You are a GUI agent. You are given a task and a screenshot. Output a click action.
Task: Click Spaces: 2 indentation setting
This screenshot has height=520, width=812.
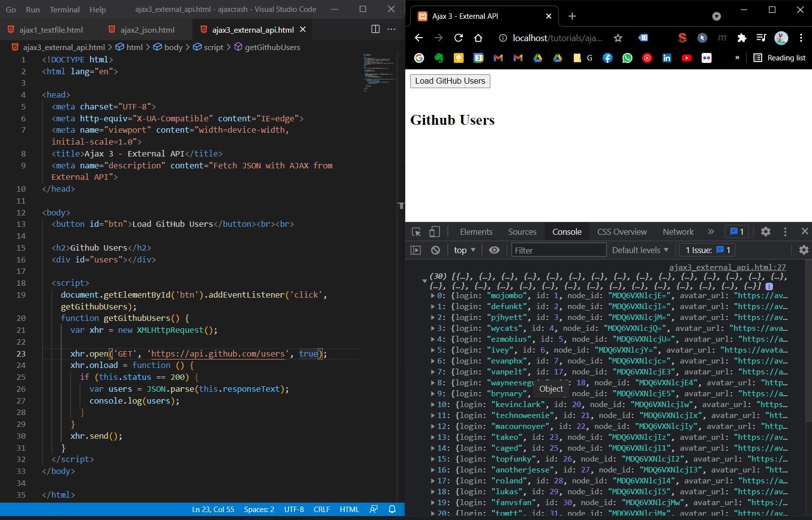[x=259, y=509]
